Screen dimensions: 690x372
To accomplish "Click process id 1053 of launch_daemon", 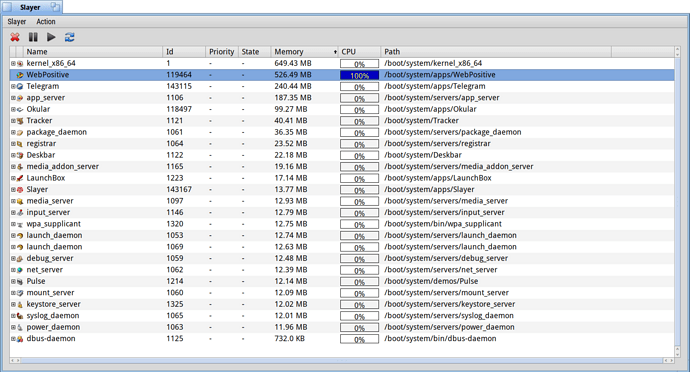I will 175,236.
